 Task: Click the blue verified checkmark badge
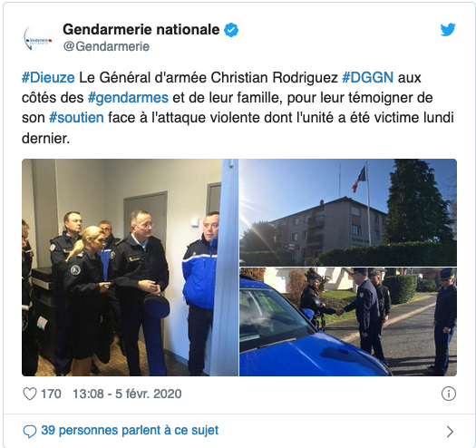point(231,30)
